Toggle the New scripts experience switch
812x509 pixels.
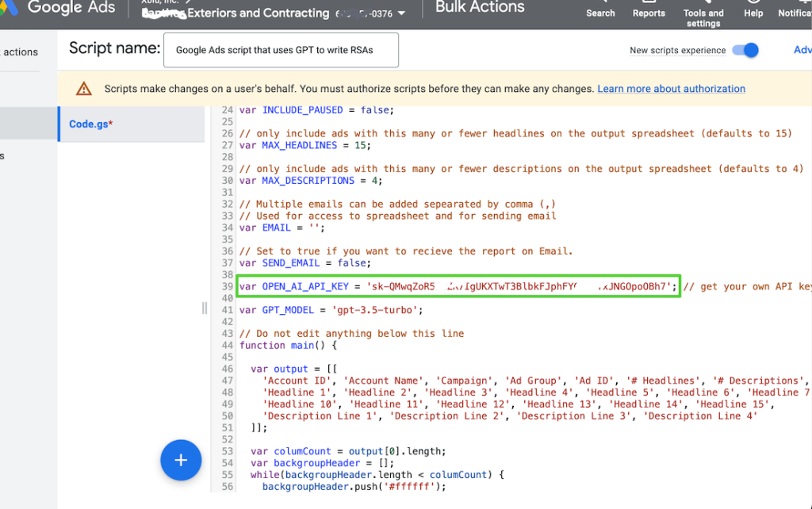pos(745,50)
